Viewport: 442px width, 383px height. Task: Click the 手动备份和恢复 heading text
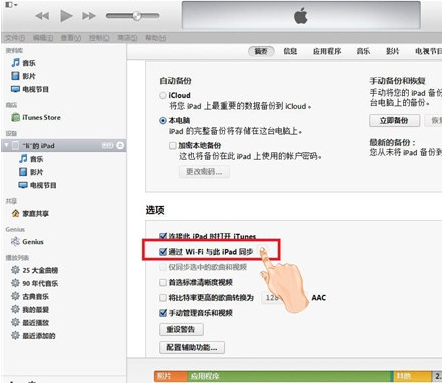click(397, 81)
